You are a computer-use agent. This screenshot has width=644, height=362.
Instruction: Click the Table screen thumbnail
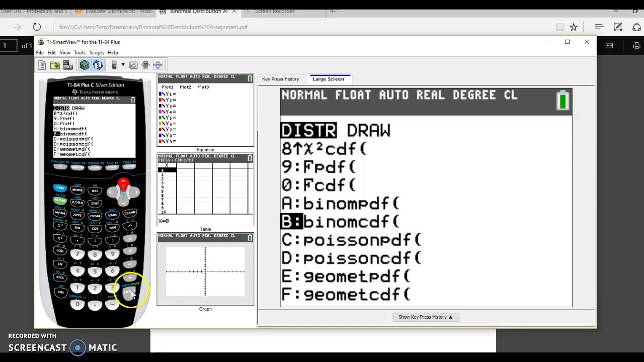(x=205, y=190)
